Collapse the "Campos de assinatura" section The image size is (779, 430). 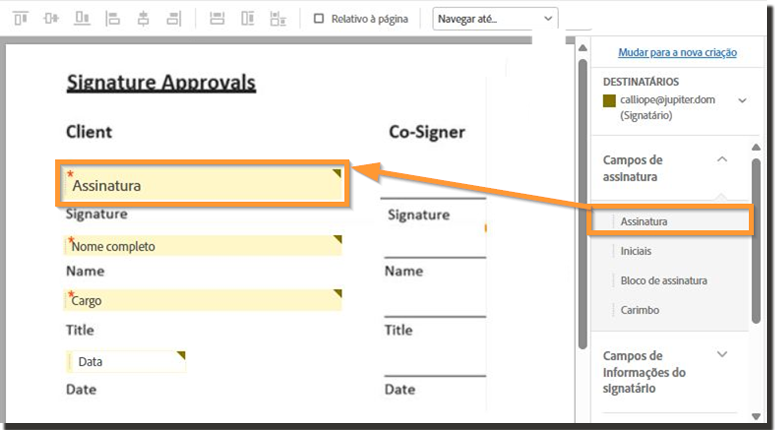tap(722, 160)
